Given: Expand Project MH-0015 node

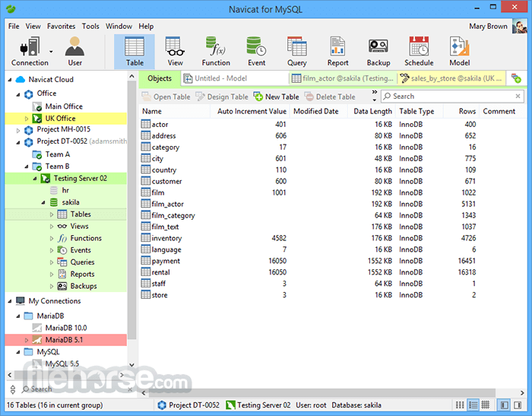Looking at the screenshot, I should click(x=18, y=130).
